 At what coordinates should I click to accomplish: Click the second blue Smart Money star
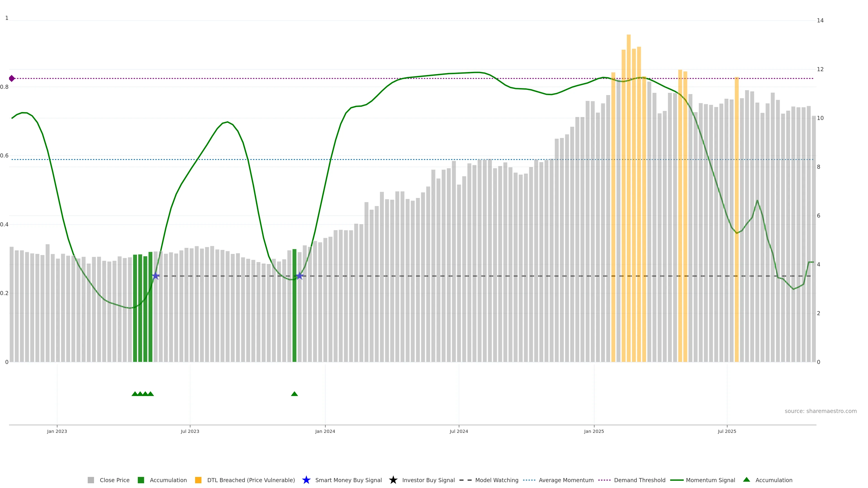pyautogui.click(x=300, y=276)
